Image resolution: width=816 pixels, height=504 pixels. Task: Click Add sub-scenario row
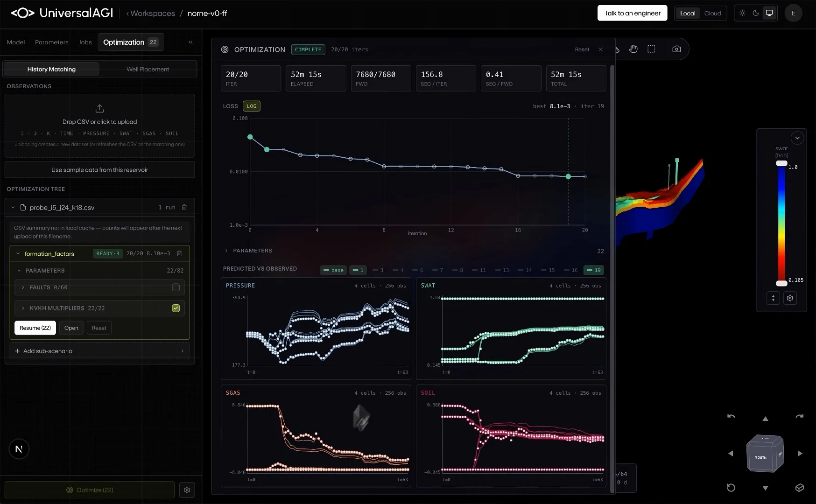point(99,351)
